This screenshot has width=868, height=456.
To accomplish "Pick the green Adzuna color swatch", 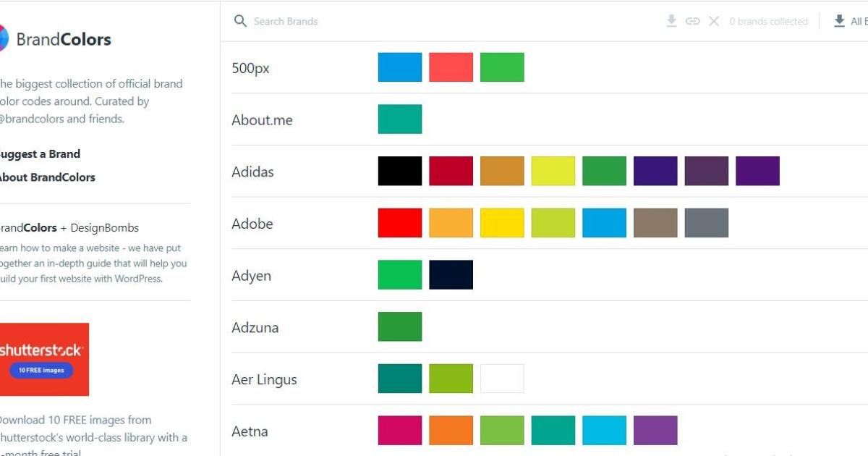I will 400,327.
